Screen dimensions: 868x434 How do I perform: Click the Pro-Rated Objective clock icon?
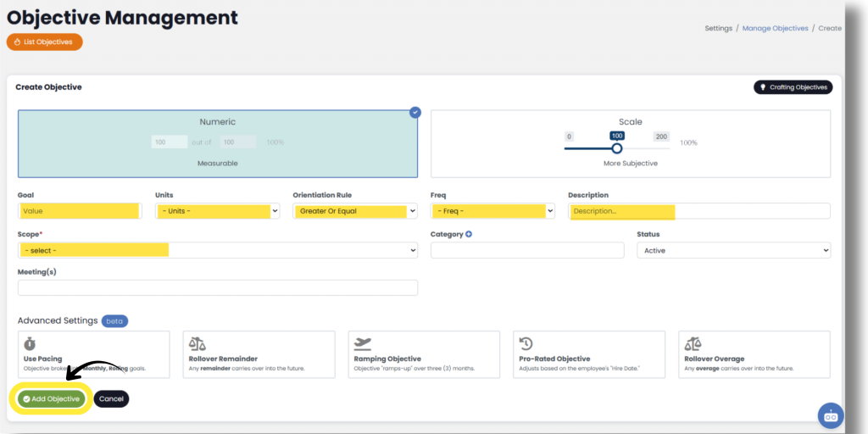click(x=526, y=343)
